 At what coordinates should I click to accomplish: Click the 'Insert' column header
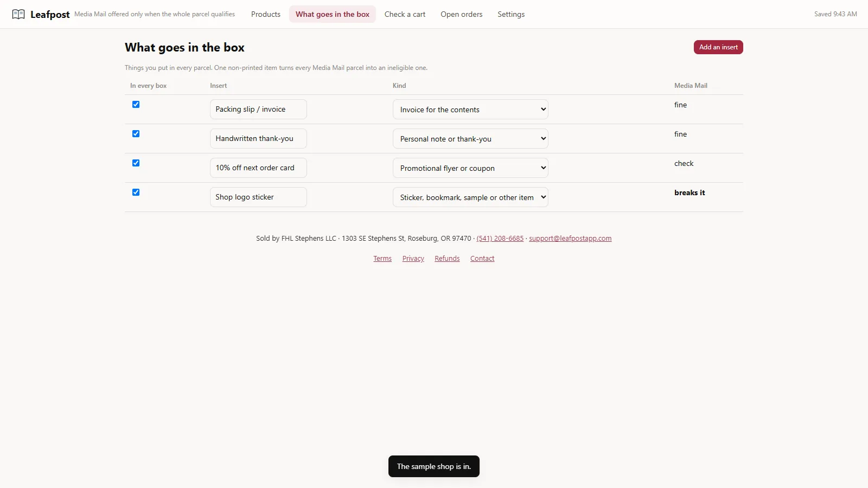pos(219,86)
